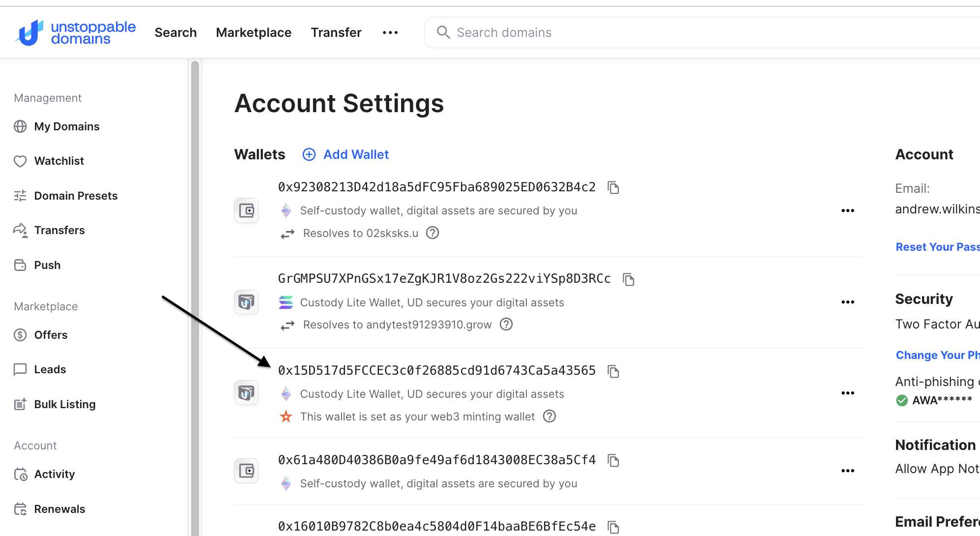Go to My Domains in sidebar
Screen dimensions: 980x536
pos(67,126)
